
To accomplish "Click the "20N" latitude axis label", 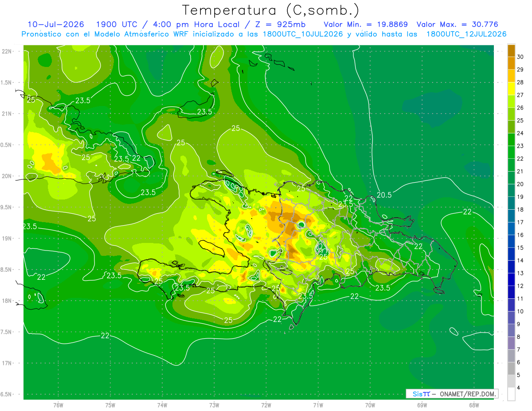I will (x=7, y=176).
